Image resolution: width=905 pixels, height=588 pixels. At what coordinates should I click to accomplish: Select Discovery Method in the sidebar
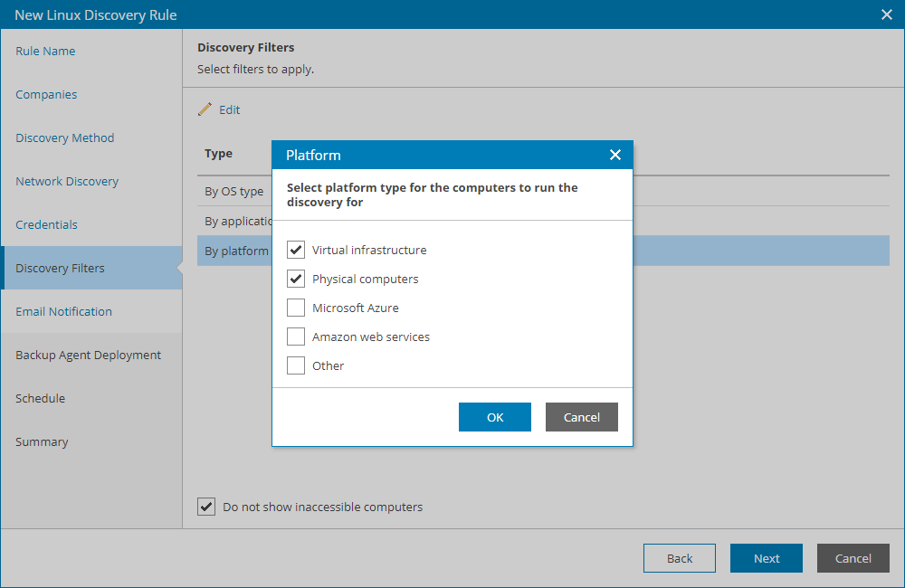[65, 138]
